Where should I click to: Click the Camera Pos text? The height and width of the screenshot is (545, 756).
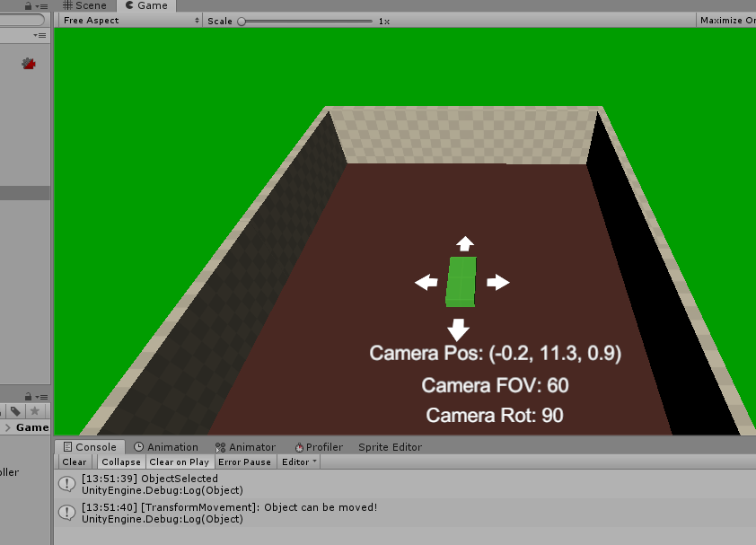tap(495, 353)
